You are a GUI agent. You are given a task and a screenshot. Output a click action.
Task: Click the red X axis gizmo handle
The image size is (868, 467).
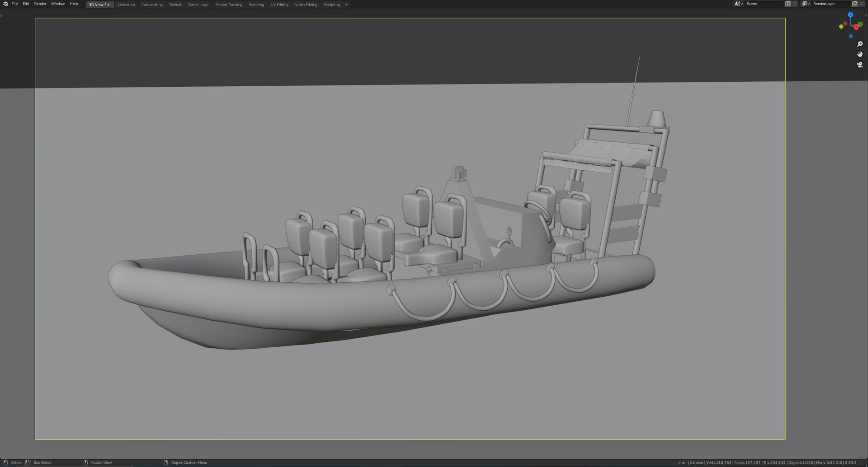[x=856, y=28]
